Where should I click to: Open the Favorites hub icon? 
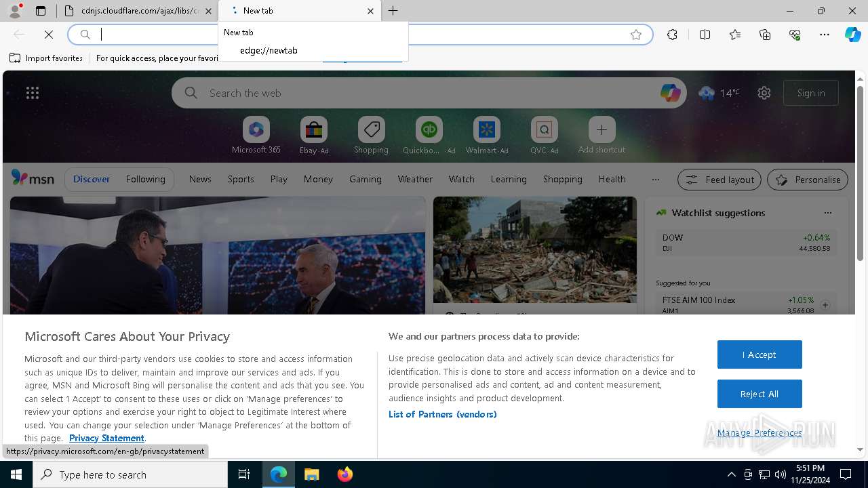click(x=735, y=35)
